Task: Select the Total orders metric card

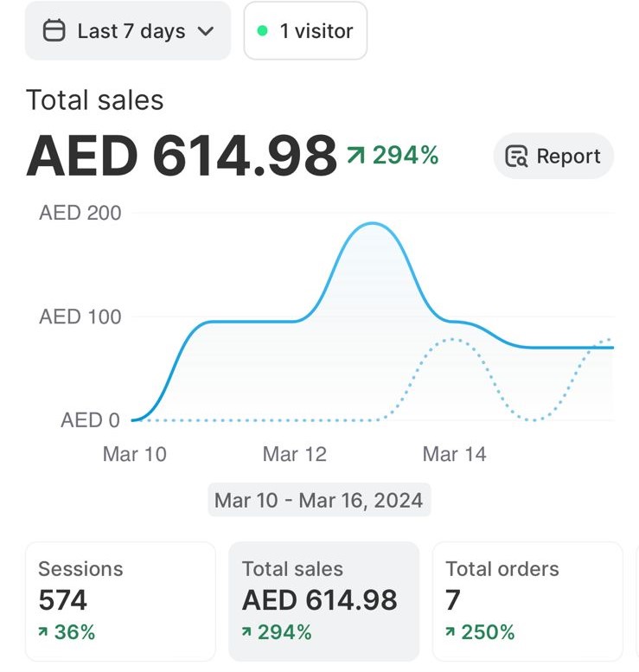Action: pos(527,601)
